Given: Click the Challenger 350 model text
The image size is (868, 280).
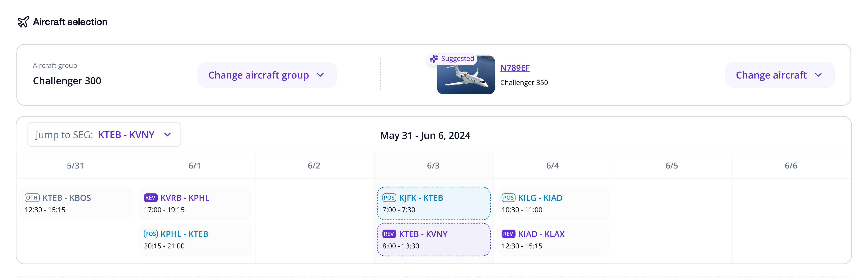Looking at the screenshot, I should 524,83.
